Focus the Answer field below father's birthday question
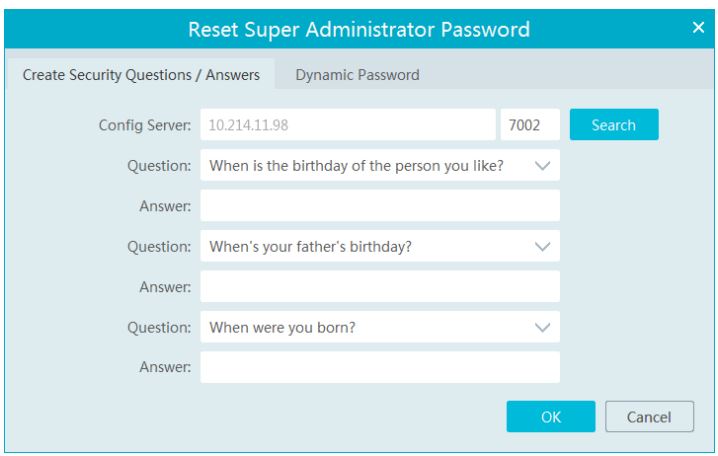This screenshot has height=456, width=718. click(379, 287)
